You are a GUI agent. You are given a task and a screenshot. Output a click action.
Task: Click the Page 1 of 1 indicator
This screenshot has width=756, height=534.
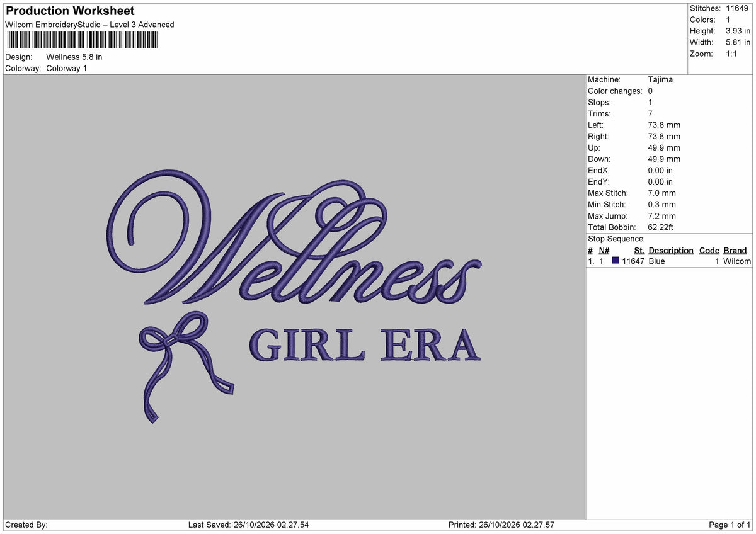tap(730, 525)
